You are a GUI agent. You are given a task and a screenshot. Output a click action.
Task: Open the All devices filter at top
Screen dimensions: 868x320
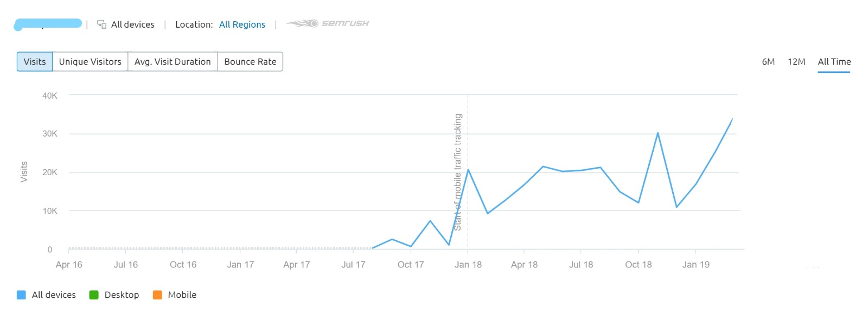132,24
